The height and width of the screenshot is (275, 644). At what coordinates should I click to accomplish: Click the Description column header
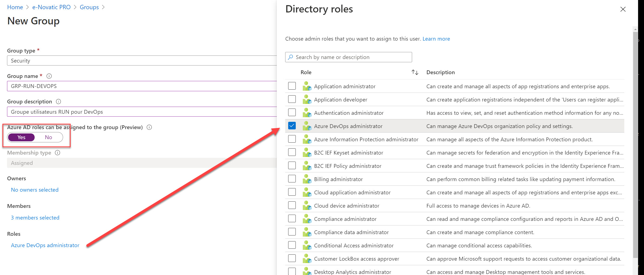[441, 72]
